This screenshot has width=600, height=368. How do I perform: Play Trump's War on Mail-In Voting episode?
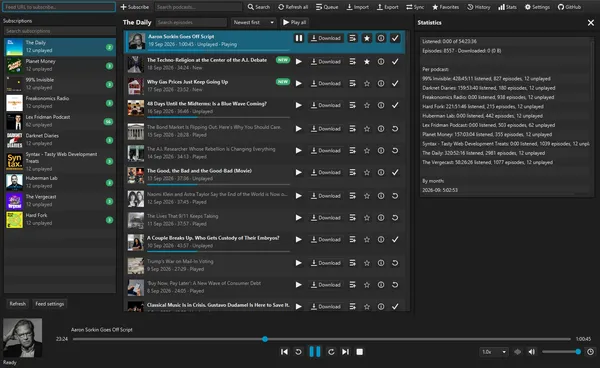(x=298, y=263)
